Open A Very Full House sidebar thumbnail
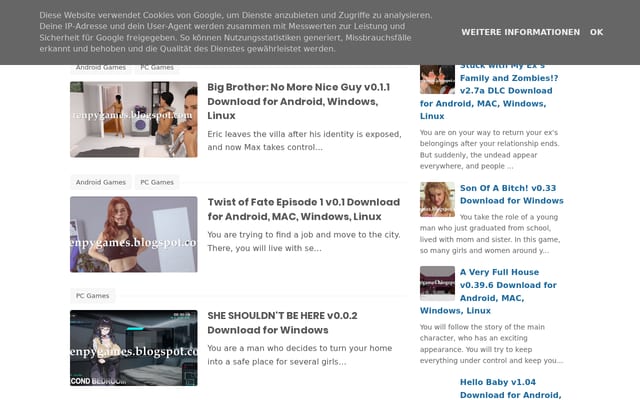Screen dimensions: 640x400 437,283
